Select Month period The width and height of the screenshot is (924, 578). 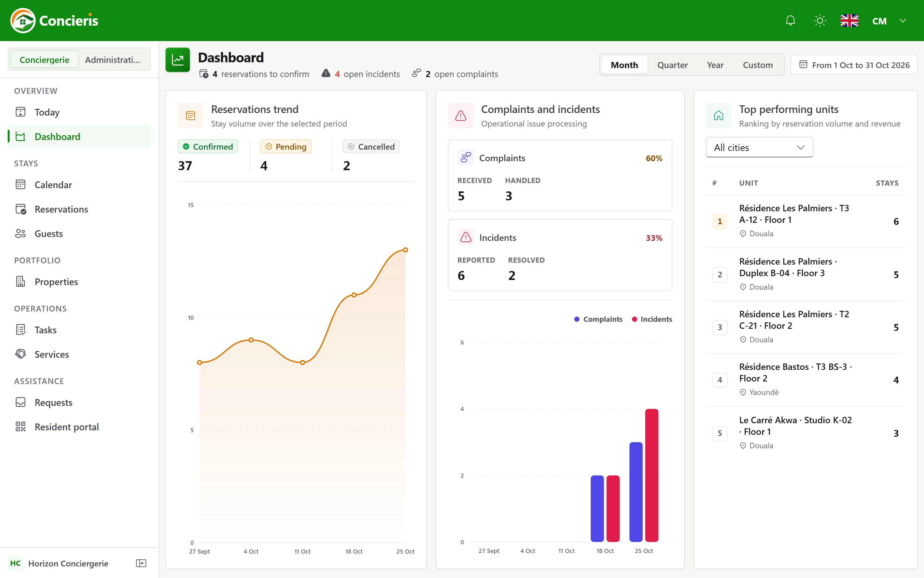624,65
